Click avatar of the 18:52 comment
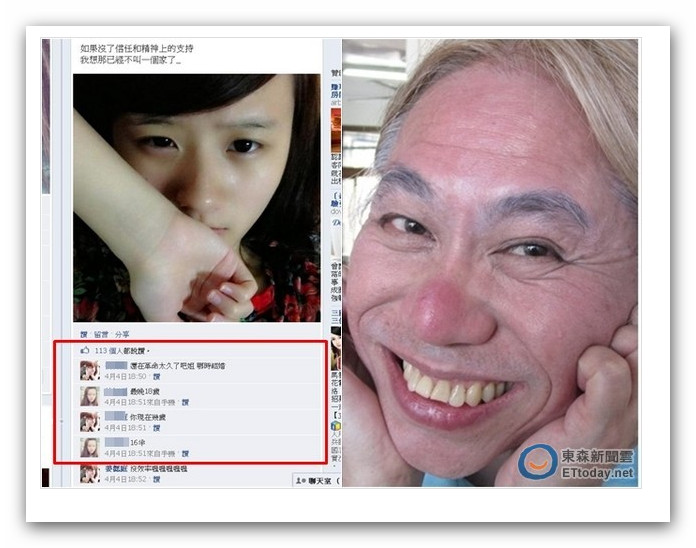 (90, 473)
